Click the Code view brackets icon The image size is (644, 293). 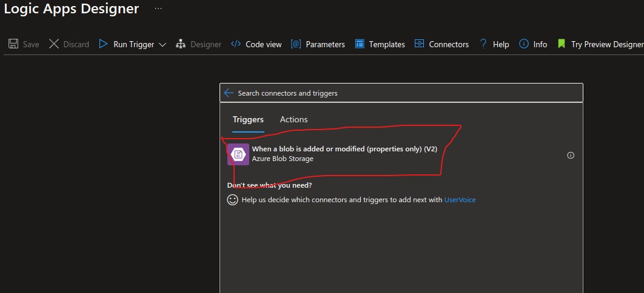click(x=236, y=44)
